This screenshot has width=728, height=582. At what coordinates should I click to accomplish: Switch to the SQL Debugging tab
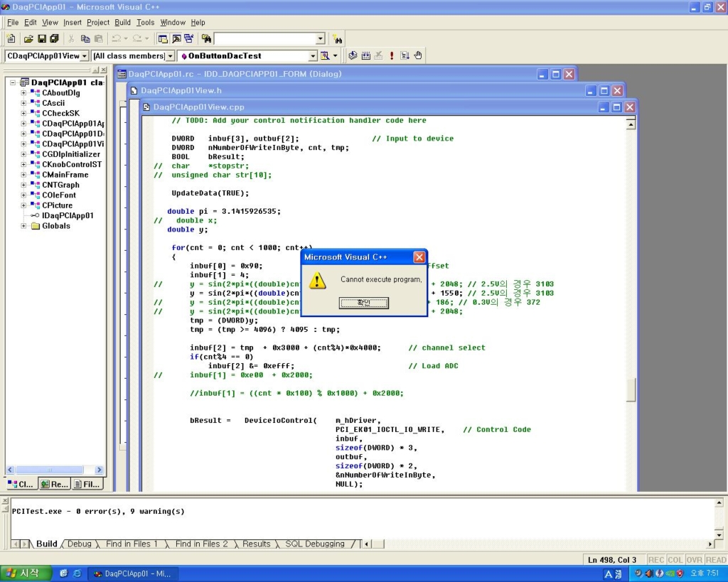pyautogui.click(x=315, y=544)
